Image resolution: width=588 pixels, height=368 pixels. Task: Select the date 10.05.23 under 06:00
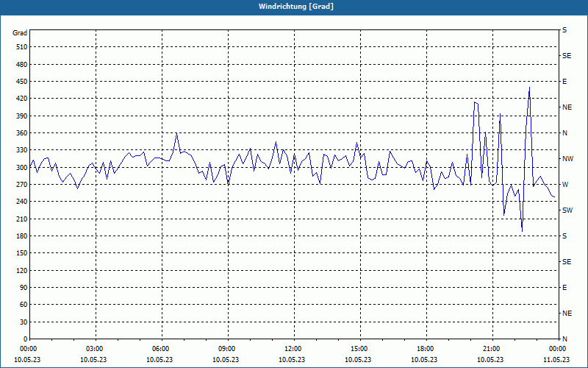pos(159,360)
